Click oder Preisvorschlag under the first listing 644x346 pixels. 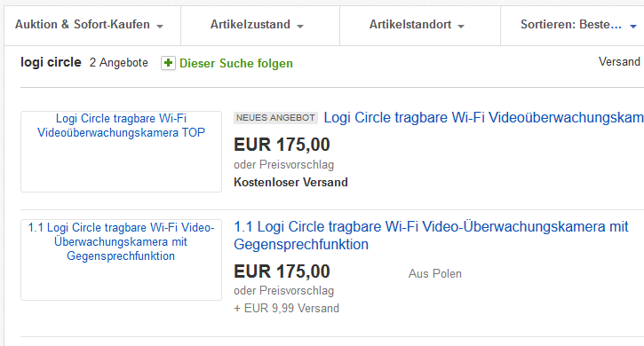point(283,165)
